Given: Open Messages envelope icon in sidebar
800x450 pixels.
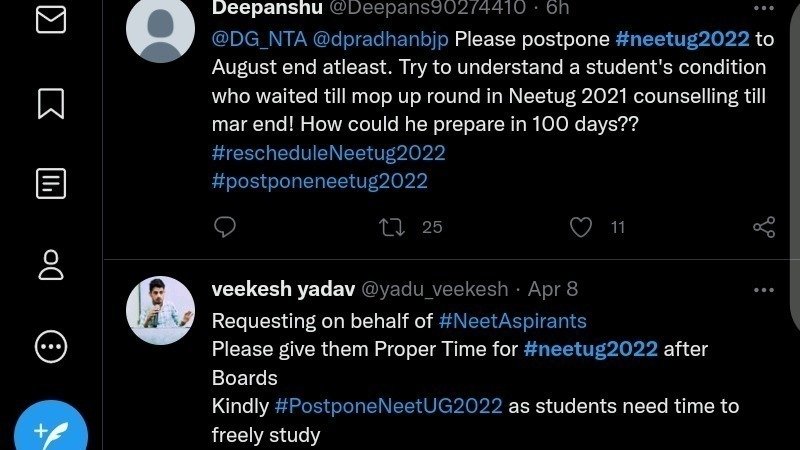Looking at the screenshot, I should [x=51, y=20].
